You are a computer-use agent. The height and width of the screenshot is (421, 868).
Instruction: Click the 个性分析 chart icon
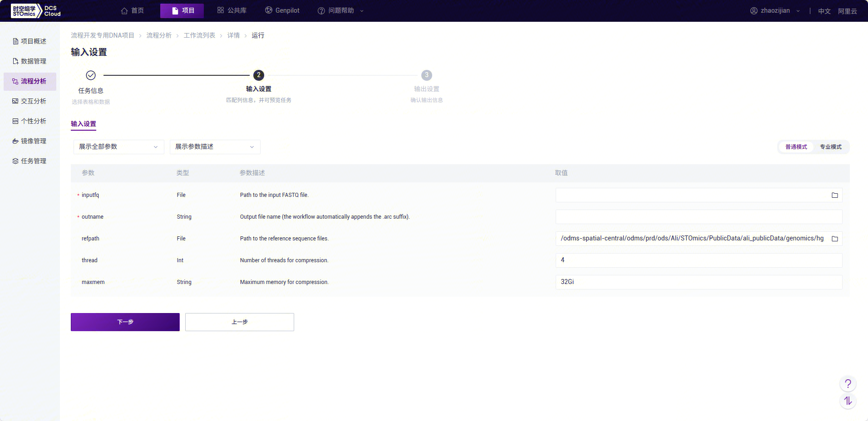[x=15, y=121]
